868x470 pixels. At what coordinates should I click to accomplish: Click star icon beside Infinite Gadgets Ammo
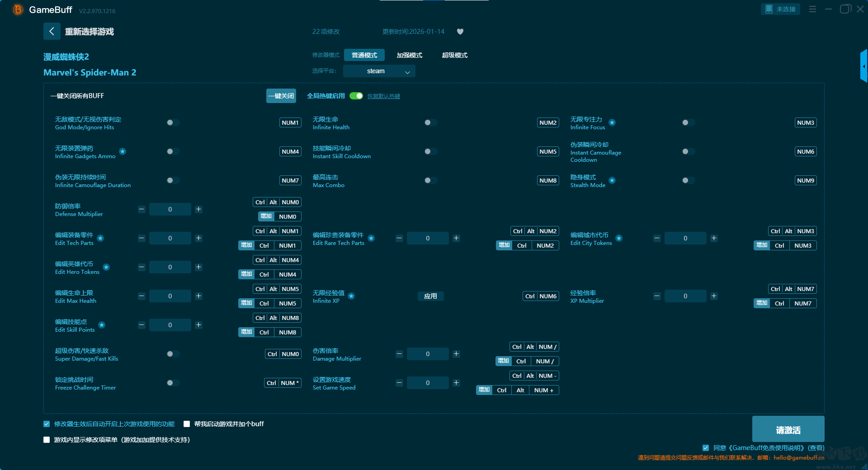(123, 151)
